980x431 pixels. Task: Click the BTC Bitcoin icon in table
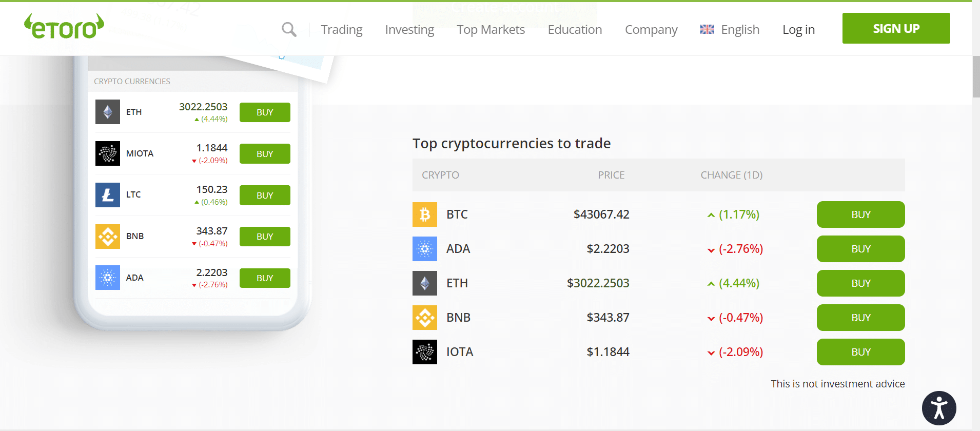425,214
